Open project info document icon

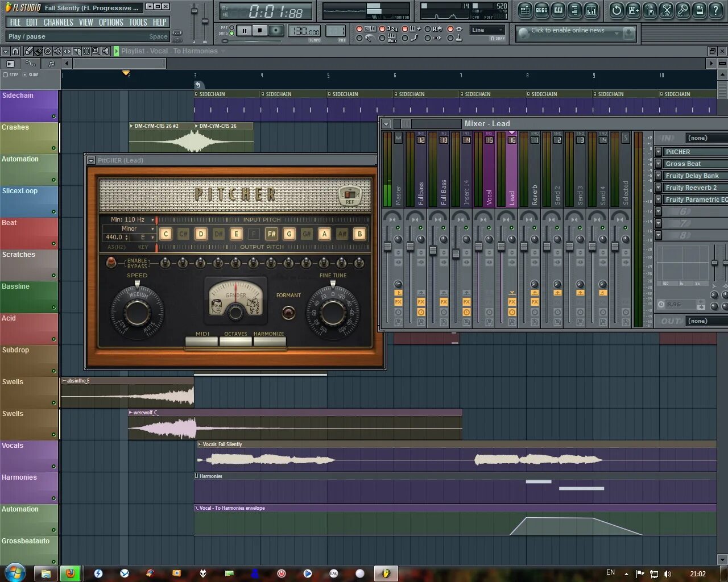tap(700, 10)
